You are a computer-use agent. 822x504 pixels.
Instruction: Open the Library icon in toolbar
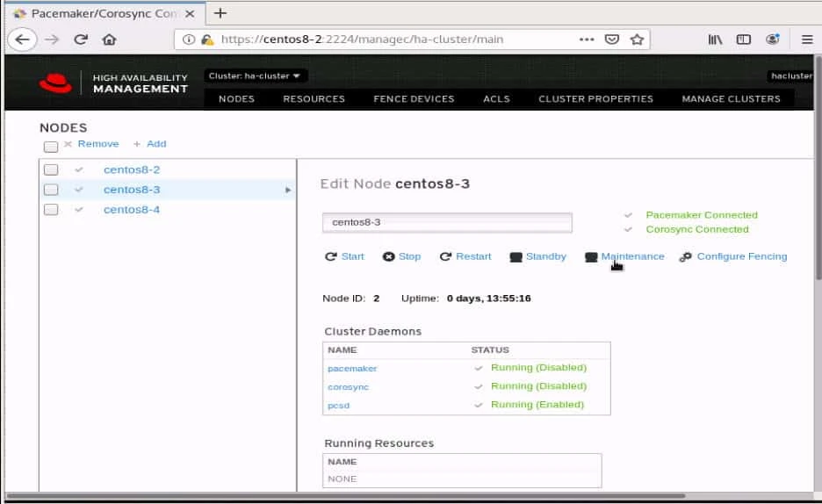715,40
